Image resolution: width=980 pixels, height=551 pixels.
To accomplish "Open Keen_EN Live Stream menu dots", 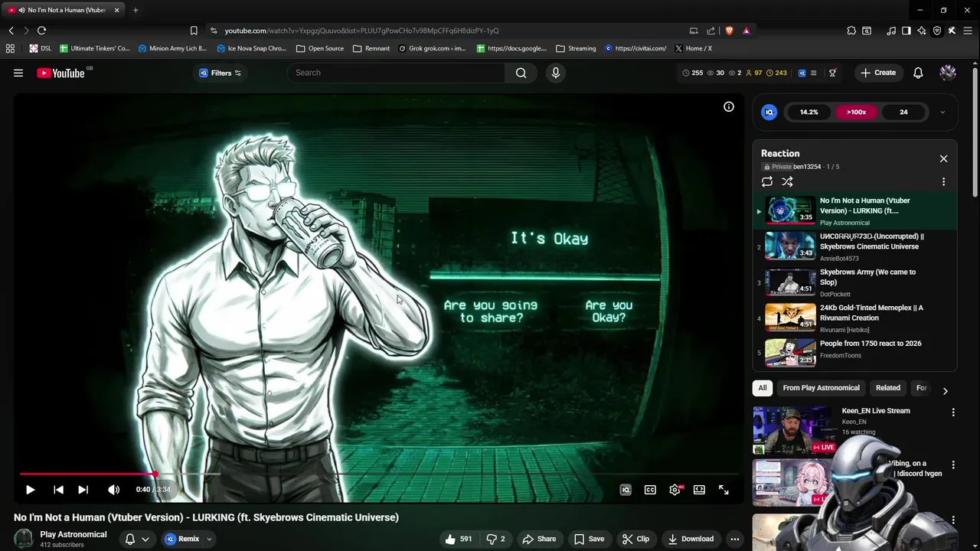I will pos(953,412).
